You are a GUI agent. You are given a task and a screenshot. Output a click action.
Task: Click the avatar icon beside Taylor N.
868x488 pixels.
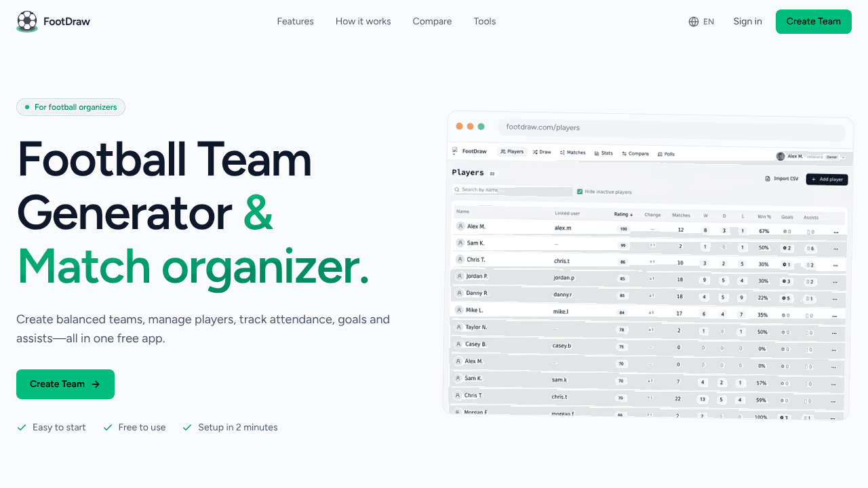point(458,327)
